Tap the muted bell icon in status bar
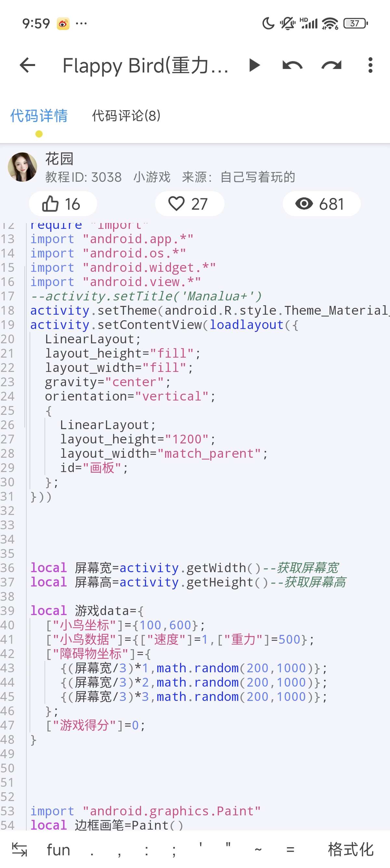The image size is (390, 868). 287,24
